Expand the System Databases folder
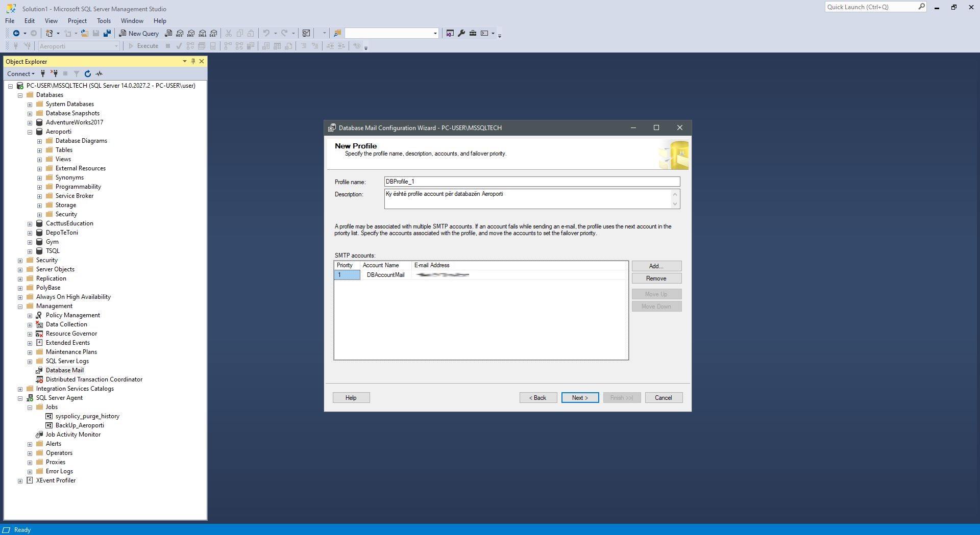 (x=30, y=105)
